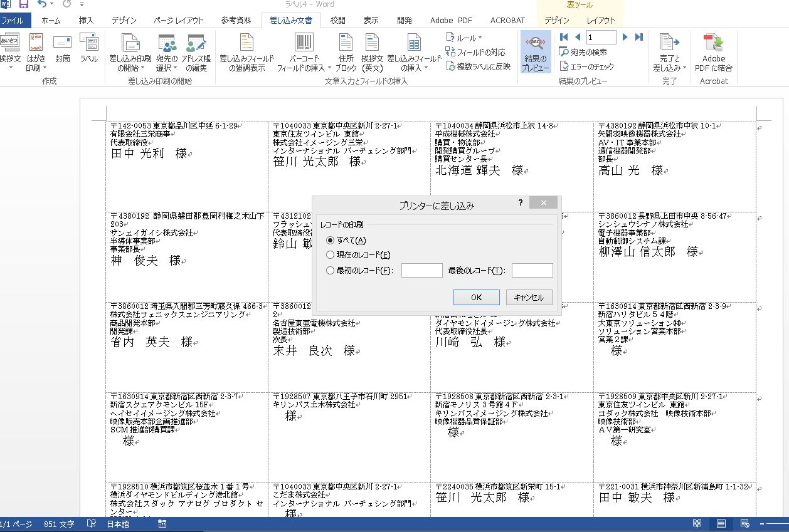Open バーコードフィールドの挿入 barcode field menu
This screenshot has width=789, height=532.
tap(304, 53)
